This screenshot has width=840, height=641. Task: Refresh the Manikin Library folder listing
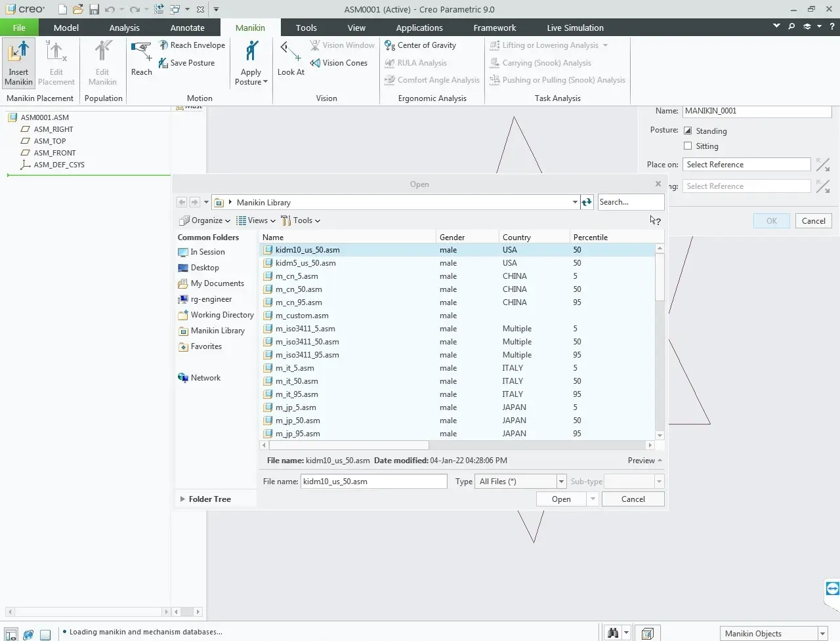[587, 202]
